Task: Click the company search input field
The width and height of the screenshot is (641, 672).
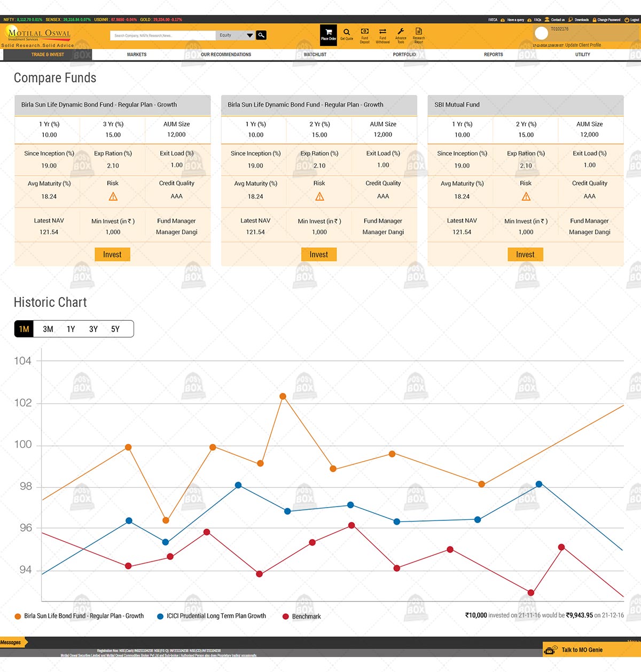Action: 163,35
